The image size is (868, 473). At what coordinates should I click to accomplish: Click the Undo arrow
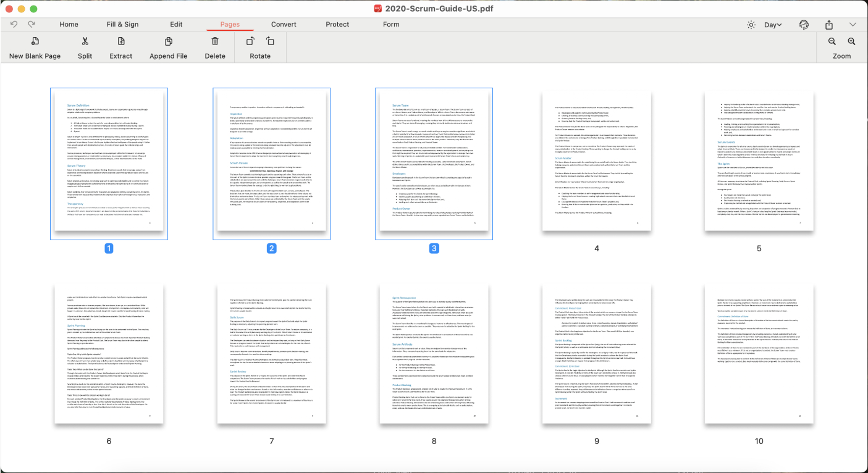click(x=14, y=23)
